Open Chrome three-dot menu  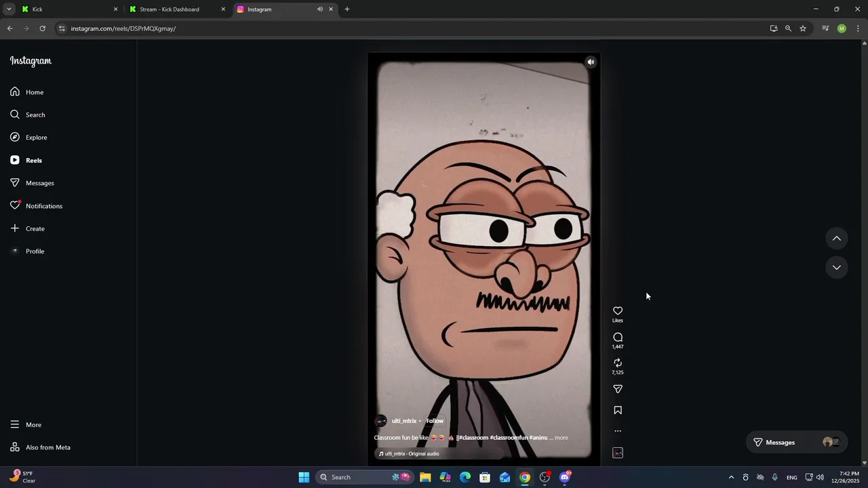coord(858,28)
